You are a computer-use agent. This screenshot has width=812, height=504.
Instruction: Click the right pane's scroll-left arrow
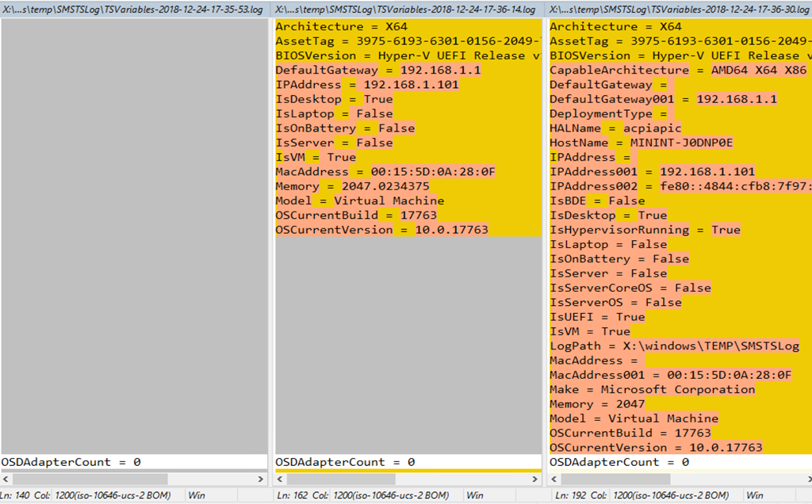click(555, 479)
